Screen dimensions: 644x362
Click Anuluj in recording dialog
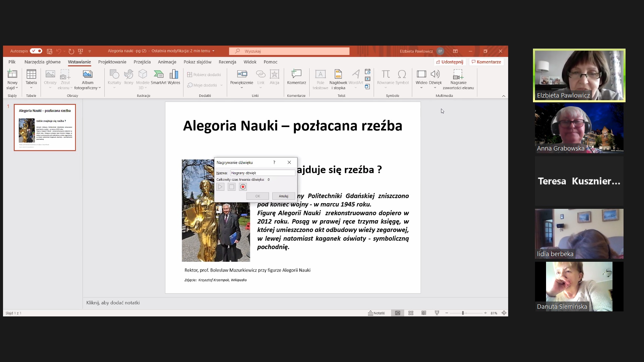click(283, 196)
